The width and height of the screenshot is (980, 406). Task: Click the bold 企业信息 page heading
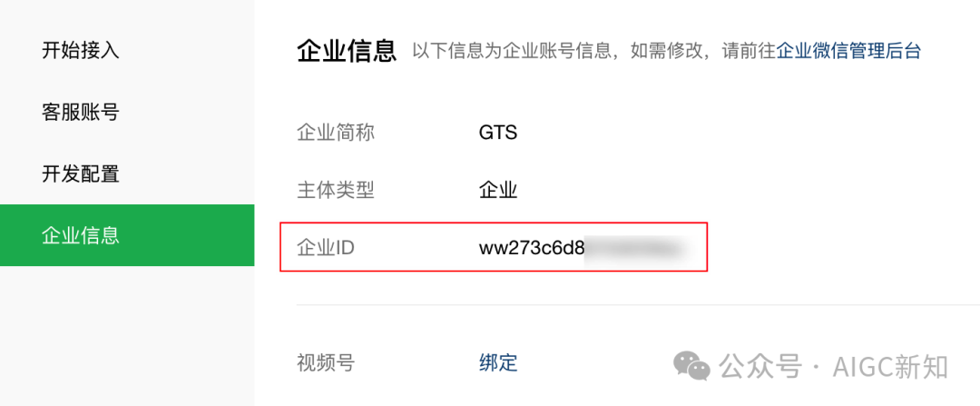click(347, 50)
